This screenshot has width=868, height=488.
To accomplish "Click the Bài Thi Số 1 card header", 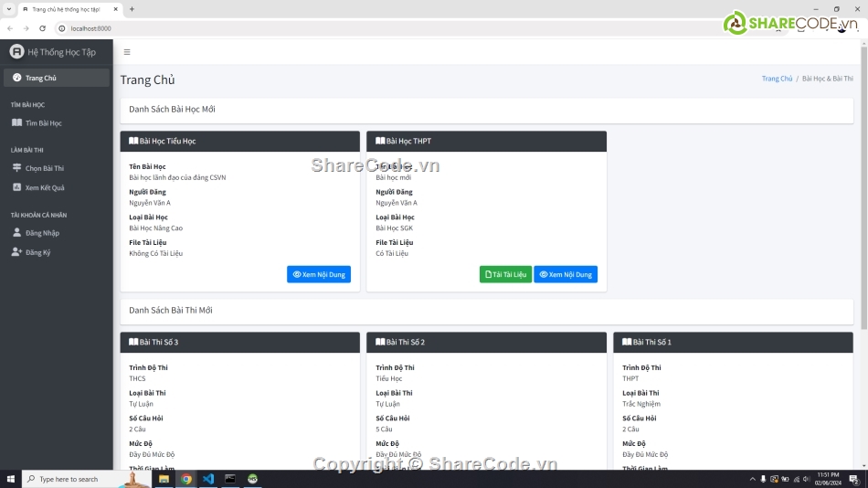I will (733, 343).
